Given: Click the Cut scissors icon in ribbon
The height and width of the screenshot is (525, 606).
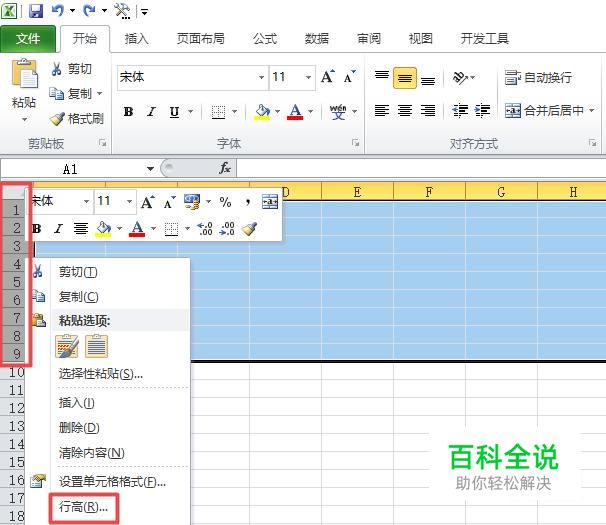Looking at the screenshot, I should click(x=56, y=69).
